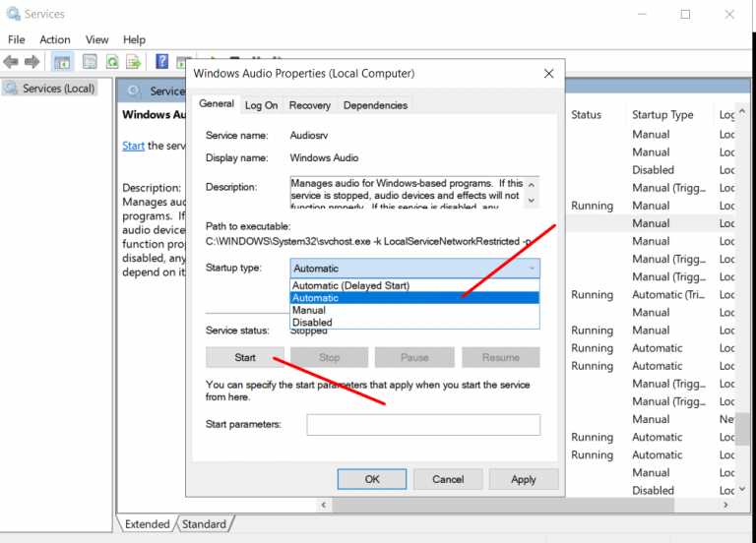Open the File menu
Screen dimensions: 756x543
coord(17,39)
